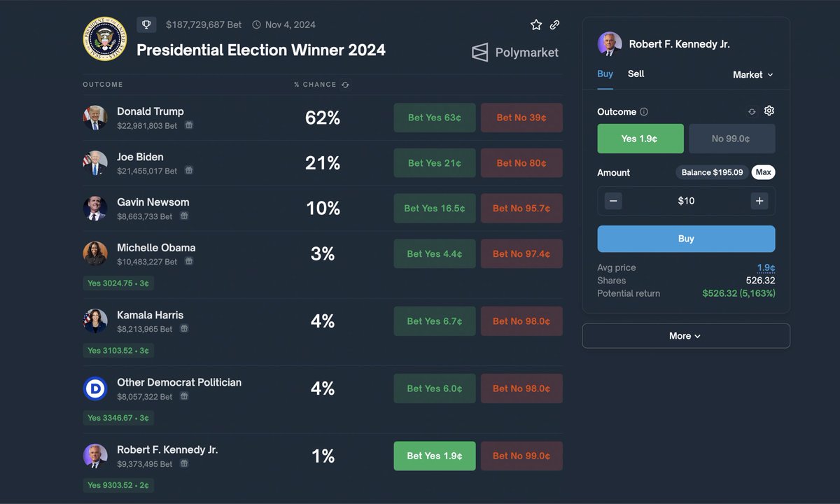This screenshot has width=840, height=504.
Task: Click the Balance $195.09 badge
Action: pyautogui.click(x=713, y=172)
